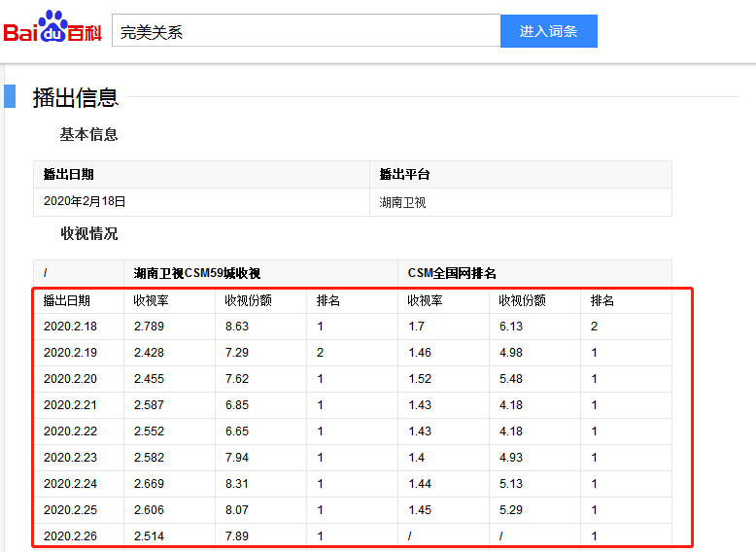Screen dimensions: 756x552
Task: Click the national share value 4.93
Action: 511,458
